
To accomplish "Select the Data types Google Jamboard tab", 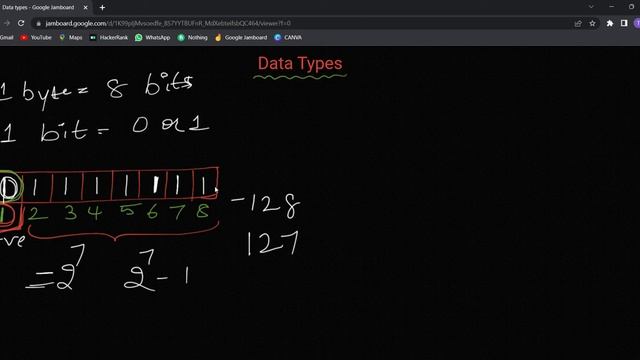I will pos(45,7).
